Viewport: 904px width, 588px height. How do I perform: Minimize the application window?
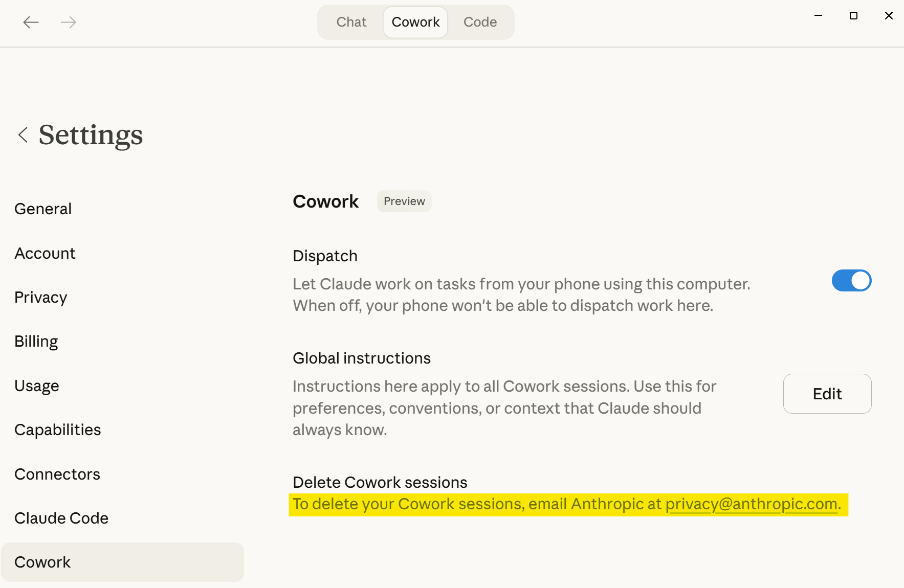point(818,16)
